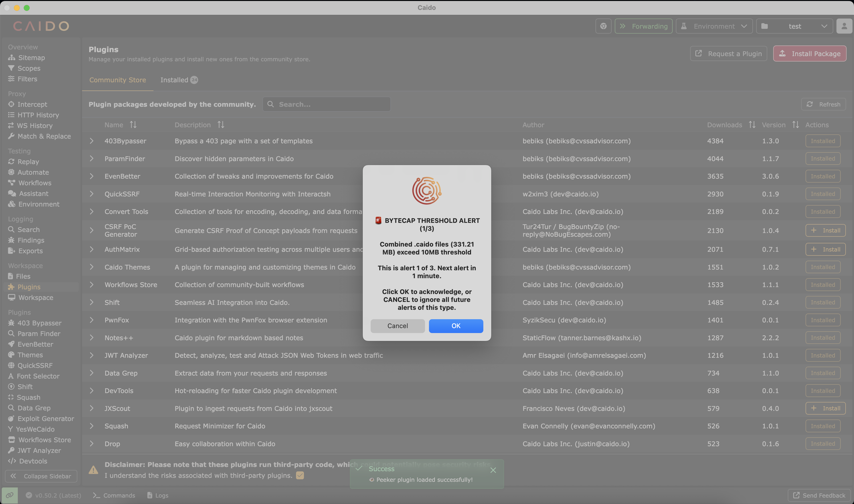Expand the 403Bypasser plugin row
Viewport: 854px width, 504px height.
(91, 141)
